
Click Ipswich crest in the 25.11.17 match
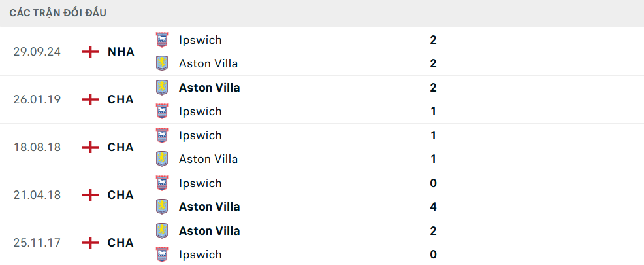(x=162, y=255)
